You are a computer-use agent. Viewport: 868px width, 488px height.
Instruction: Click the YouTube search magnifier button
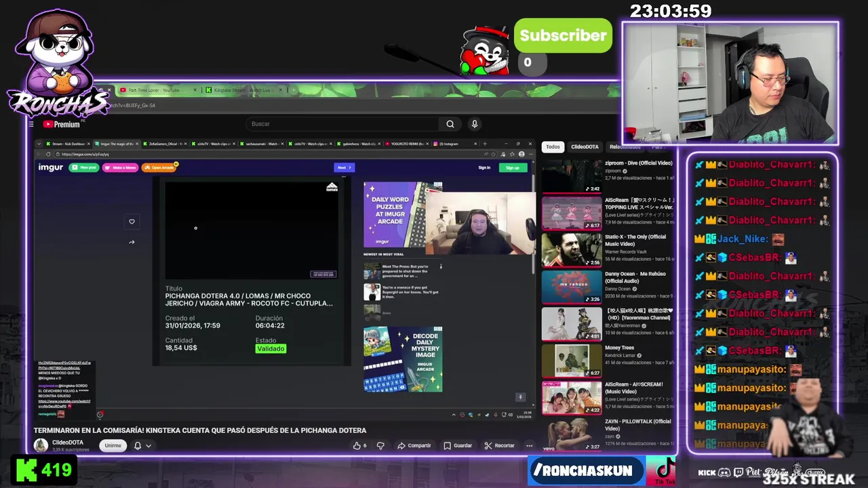click(x=450, y=124)
